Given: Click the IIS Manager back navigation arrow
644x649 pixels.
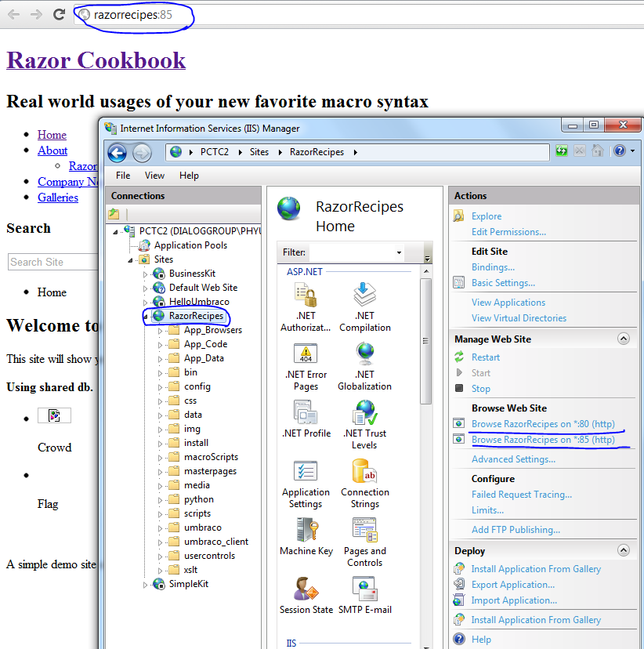Looking at the screenshot, I should pos(118,153).
